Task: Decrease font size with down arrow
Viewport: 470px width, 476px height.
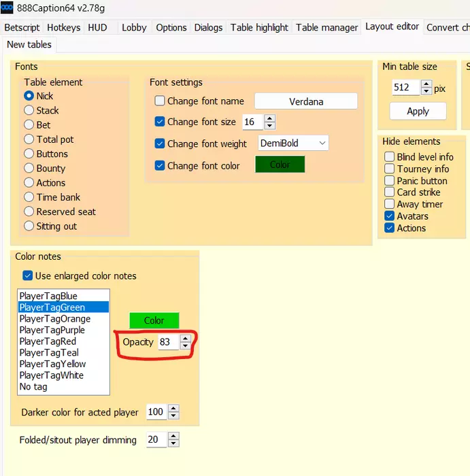Action: click(x=269, y=125)
